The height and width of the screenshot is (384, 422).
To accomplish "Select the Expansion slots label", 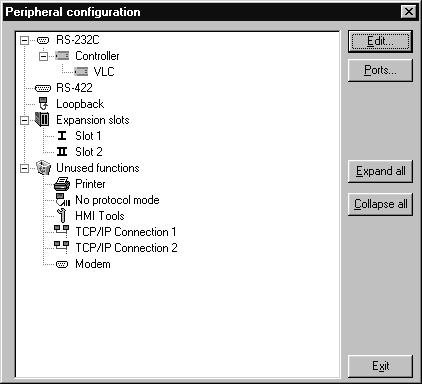I will [93, 120].
